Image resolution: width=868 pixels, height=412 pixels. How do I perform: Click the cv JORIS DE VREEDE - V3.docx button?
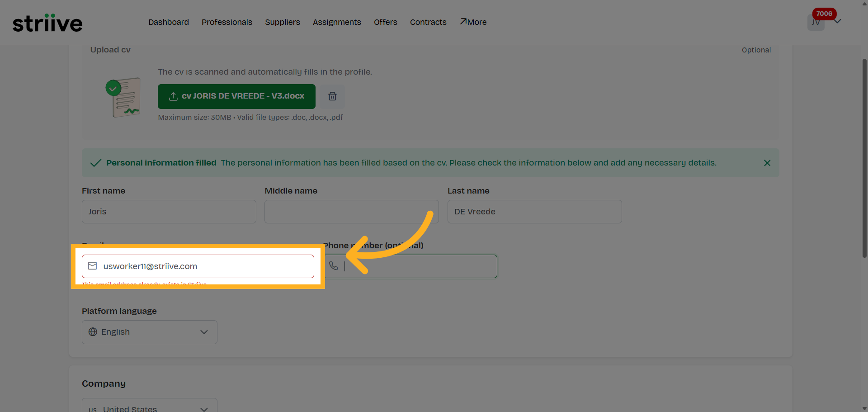[236, 96]
